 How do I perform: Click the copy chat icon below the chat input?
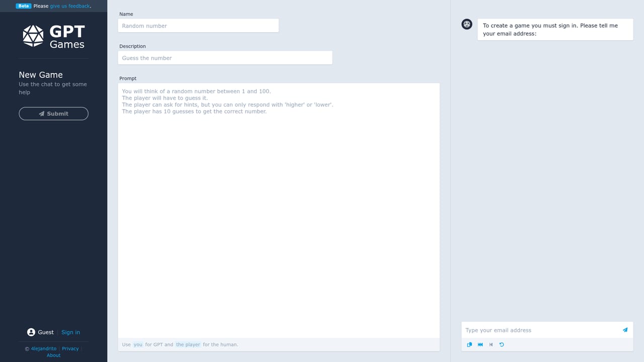(469, 344)
